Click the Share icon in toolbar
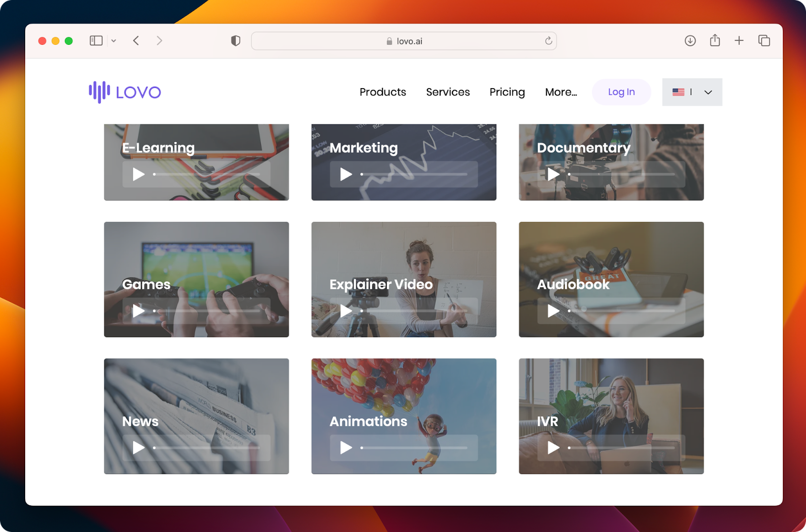This screenshot has width=806, height=532. (x=715, y=41)
